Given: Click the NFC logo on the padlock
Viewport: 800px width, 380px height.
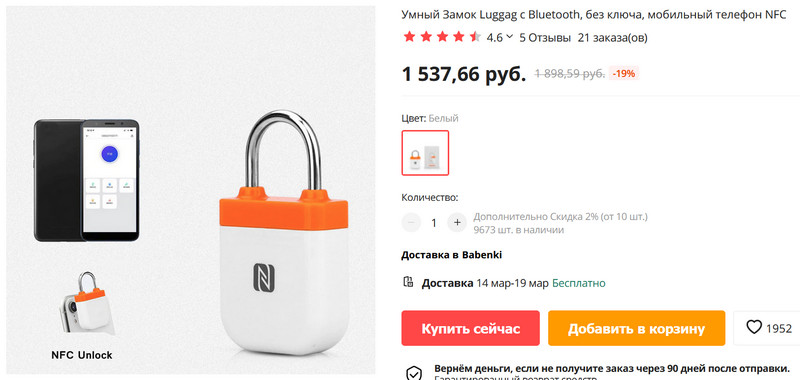Looking at the screenshot, I should click(x=264, y=277).
